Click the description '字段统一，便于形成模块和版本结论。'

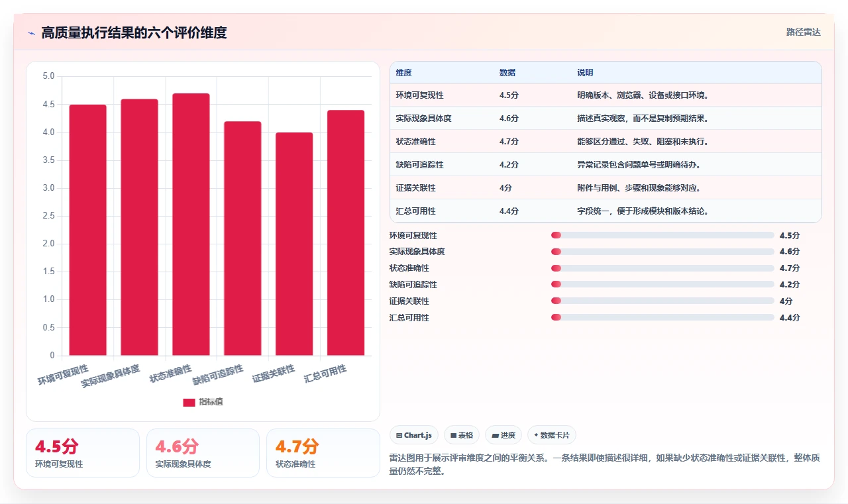(643, 211)
